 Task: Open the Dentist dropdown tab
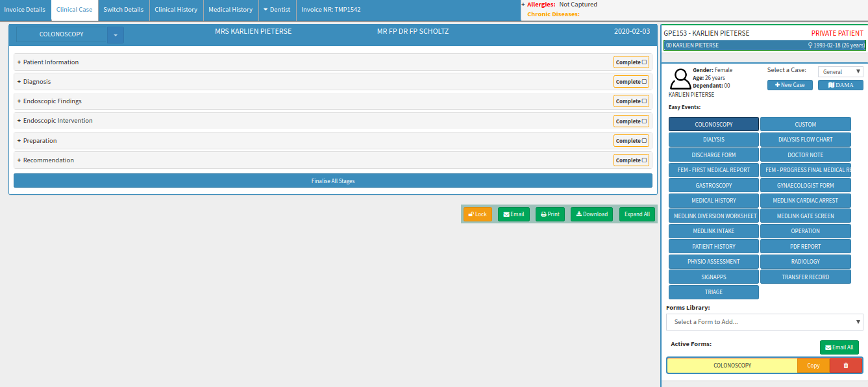(278, 10)
